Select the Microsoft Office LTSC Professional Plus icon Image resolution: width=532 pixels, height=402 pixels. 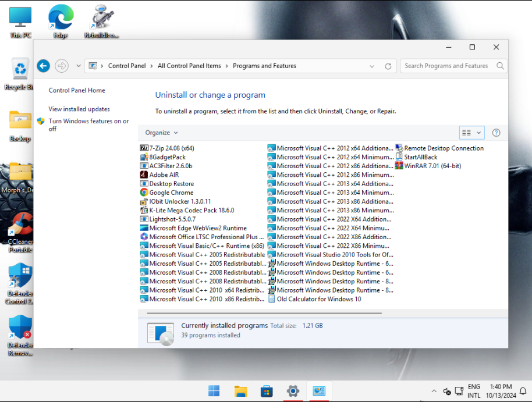tap(144, 237)
